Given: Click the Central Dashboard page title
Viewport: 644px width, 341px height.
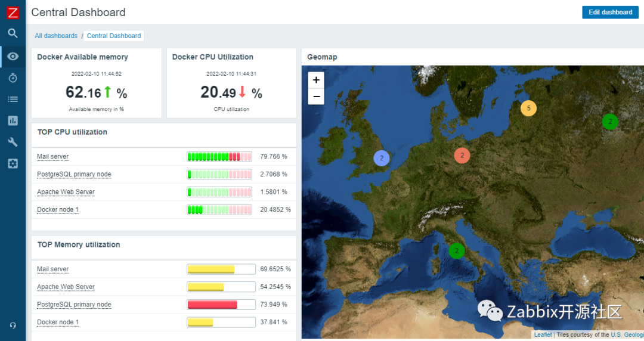Looking at the screenshot, I should (x=79, y=13).
